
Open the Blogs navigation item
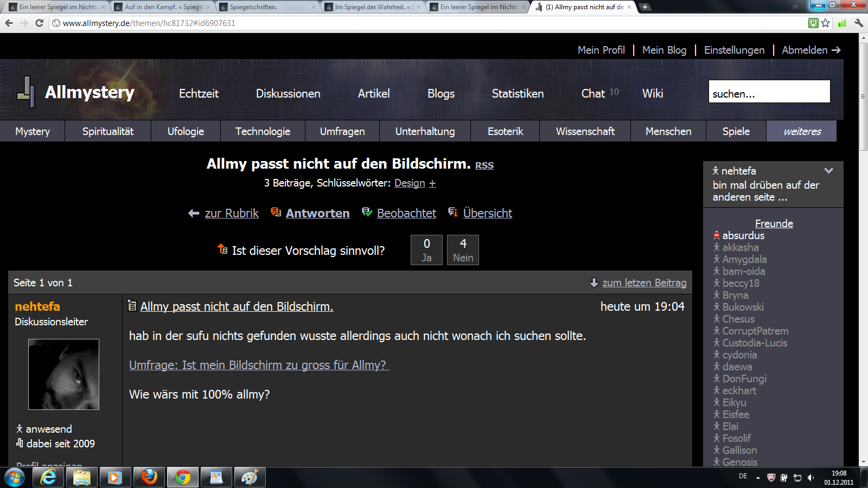(441, 94)
